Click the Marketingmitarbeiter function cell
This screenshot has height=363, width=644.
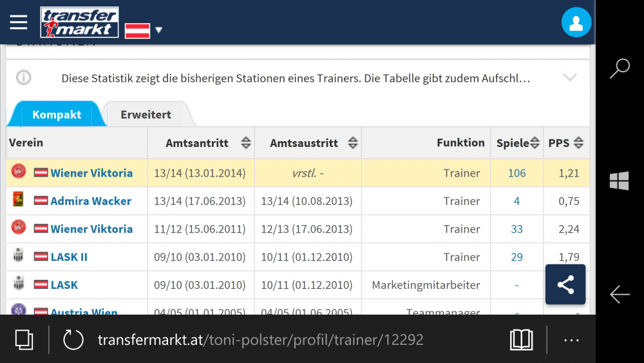point(426,285)
